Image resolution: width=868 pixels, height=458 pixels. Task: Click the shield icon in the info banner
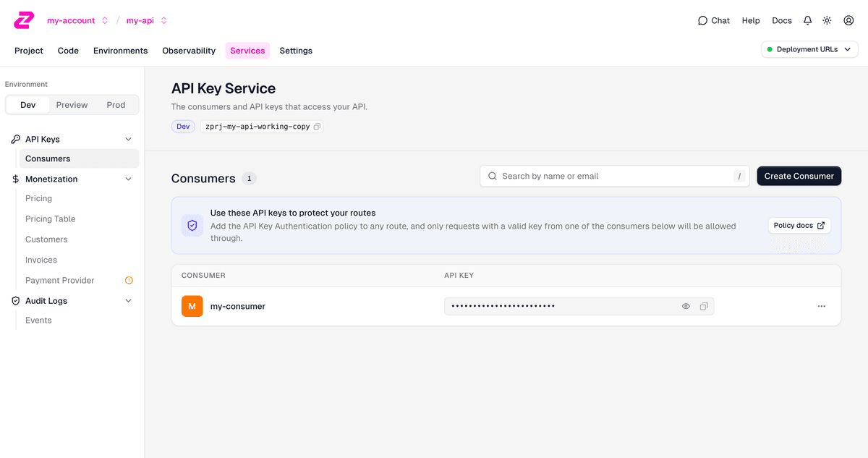[x=192, y=226]
